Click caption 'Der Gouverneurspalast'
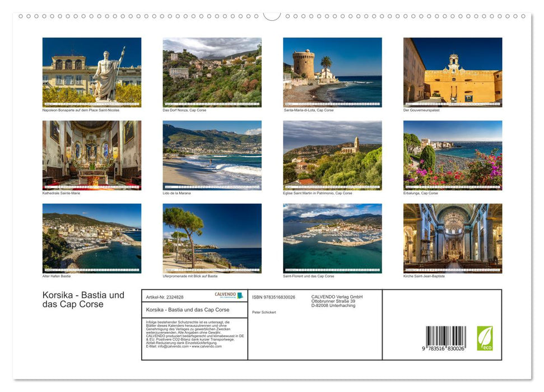The image size is (544, 392). pyautogui.click(x=421, y=110)
